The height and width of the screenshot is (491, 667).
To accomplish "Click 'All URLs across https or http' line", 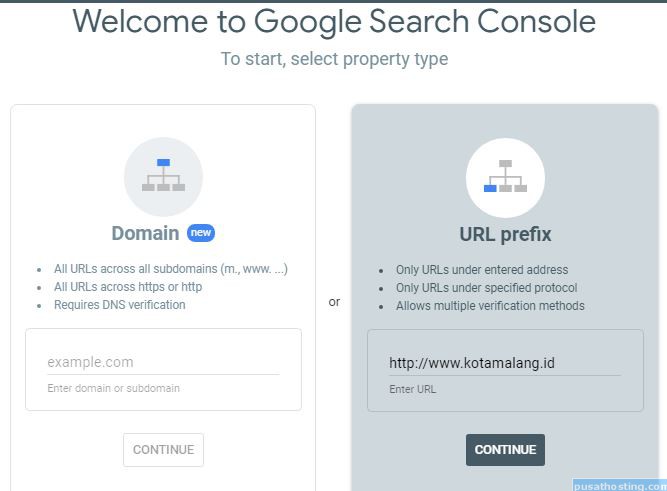I will tap(128, 287).
